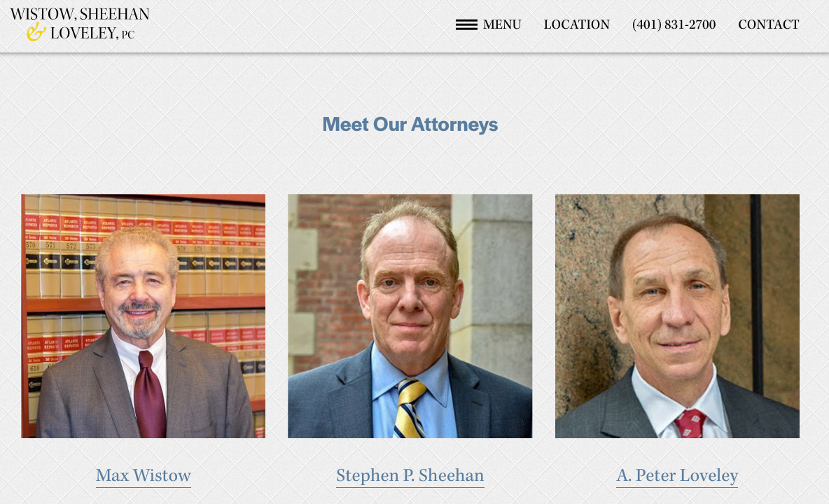Open A. Peter Loveley's profile link
The image size is (829, 504).
point(676,475)
